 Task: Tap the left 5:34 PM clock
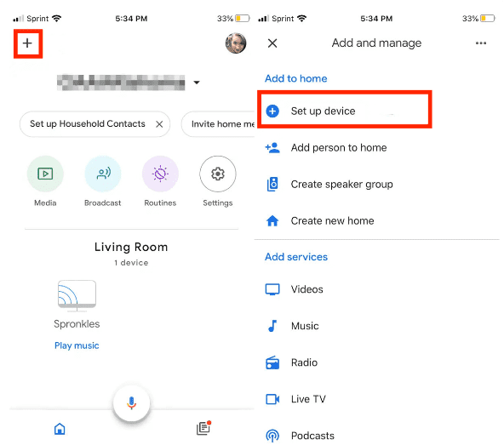click(131, 19)
